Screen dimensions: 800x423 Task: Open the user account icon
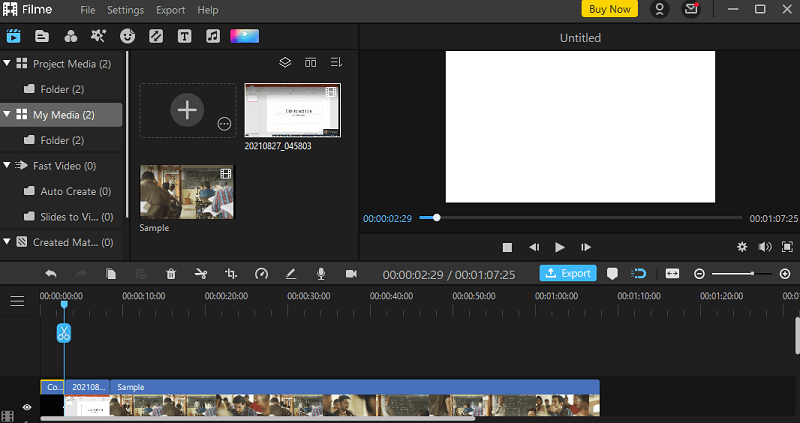[659, 9]
